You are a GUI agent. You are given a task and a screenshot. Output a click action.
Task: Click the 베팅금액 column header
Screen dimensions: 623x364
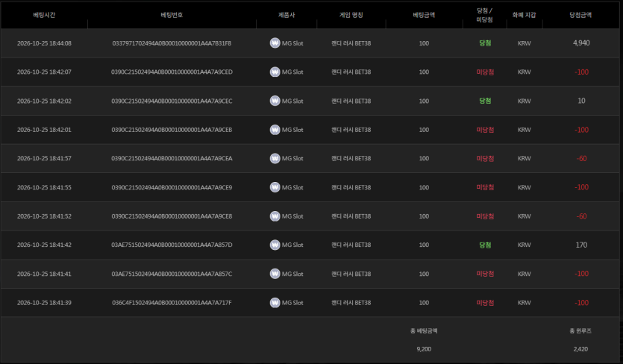click(x=424, y=15)
